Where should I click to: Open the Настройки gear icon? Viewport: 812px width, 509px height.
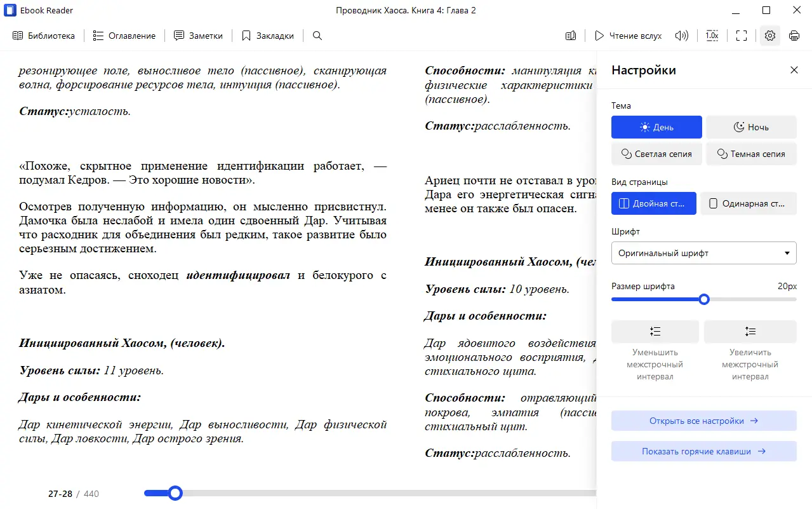pos(769,36)
